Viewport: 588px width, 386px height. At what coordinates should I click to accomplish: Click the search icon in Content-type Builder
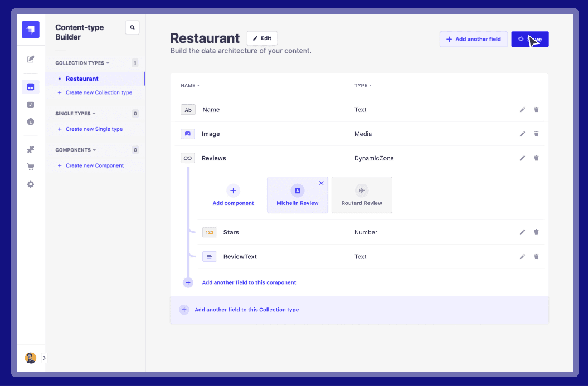tap(132, 27)
